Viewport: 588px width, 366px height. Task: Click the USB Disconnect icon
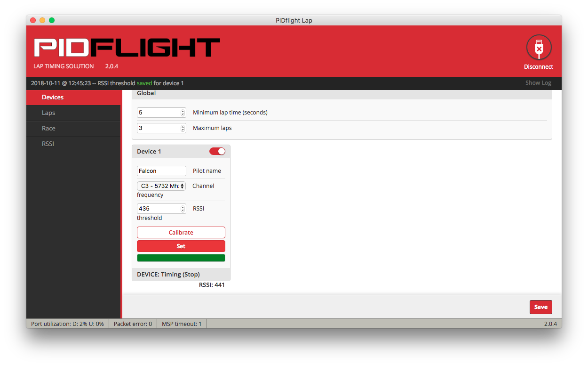[x=539, y=48]
